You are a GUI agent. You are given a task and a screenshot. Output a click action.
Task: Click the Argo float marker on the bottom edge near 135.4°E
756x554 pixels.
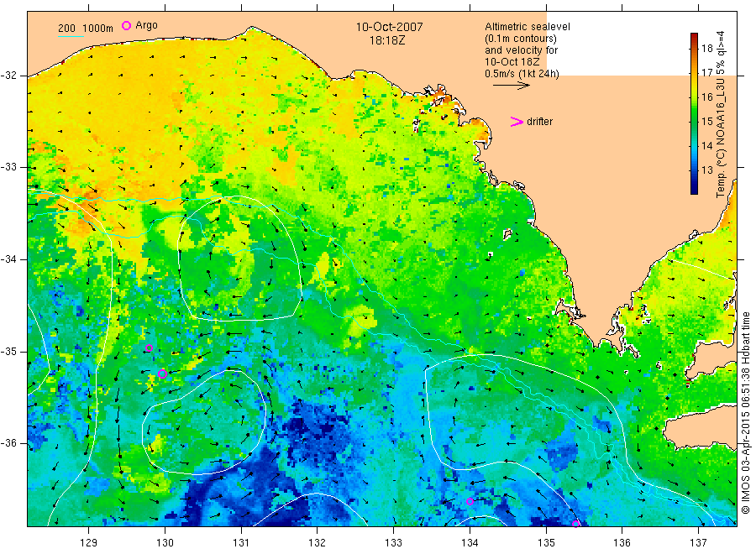point(575,524)
